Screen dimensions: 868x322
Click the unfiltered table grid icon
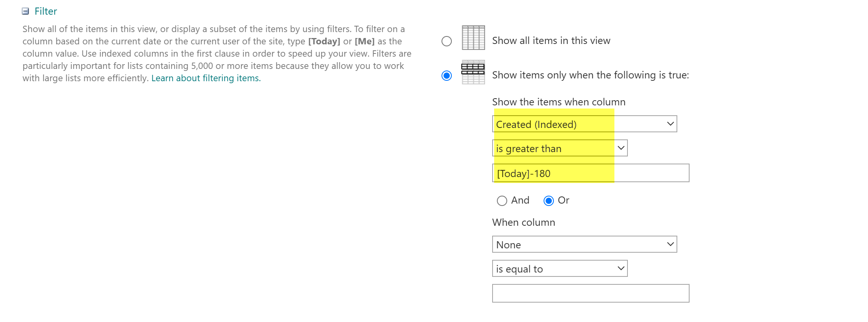(x=473, y=38)
